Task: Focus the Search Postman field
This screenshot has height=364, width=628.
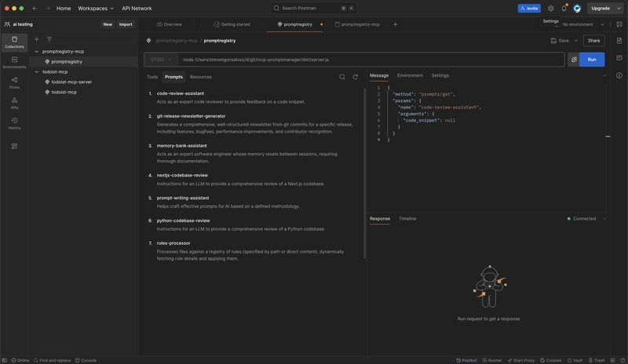Action: [313, 8]
